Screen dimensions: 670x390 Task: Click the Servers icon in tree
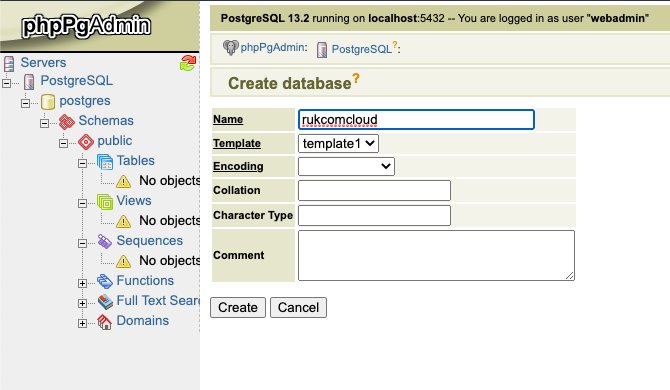[x=9, y=63]
